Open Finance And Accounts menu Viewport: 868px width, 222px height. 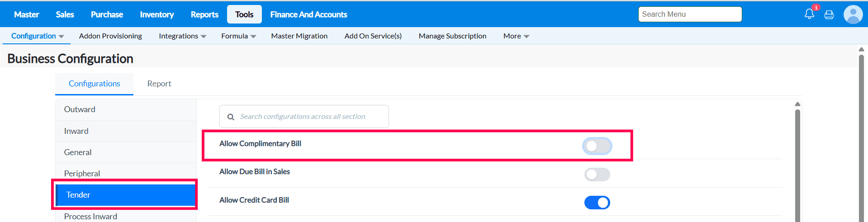click(x=308, y=14)
